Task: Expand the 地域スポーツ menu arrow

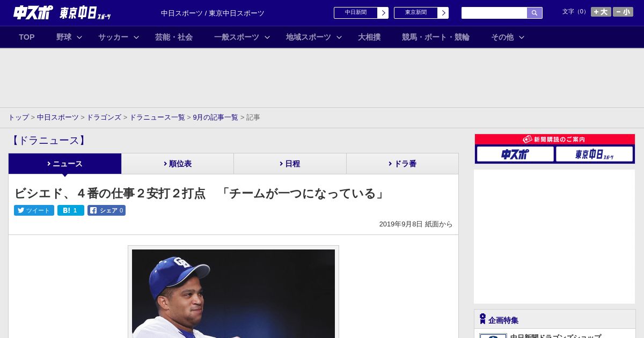Action: pos(339,38)
